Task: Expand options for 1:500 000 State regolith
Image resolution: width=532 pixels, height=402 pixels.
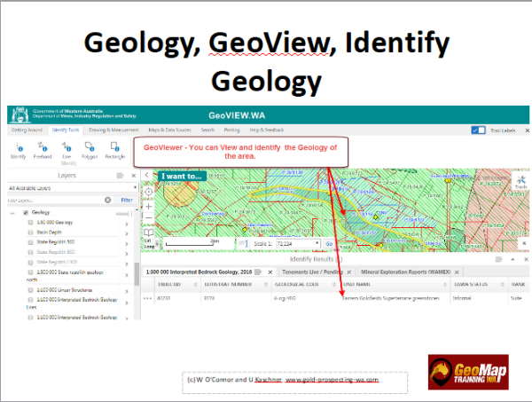Action: [127, 275]
